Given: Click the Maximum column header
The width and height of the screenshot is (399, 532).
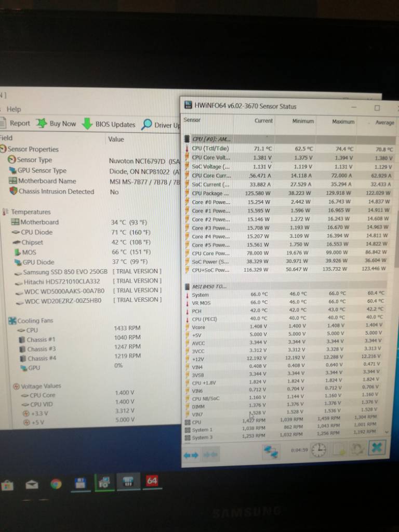Looking at the screenshot, I should 343,122.
